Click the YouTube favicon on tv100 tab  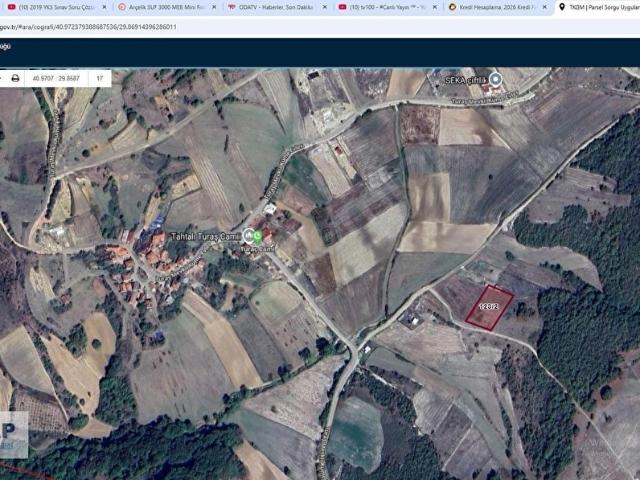point(342,7)
